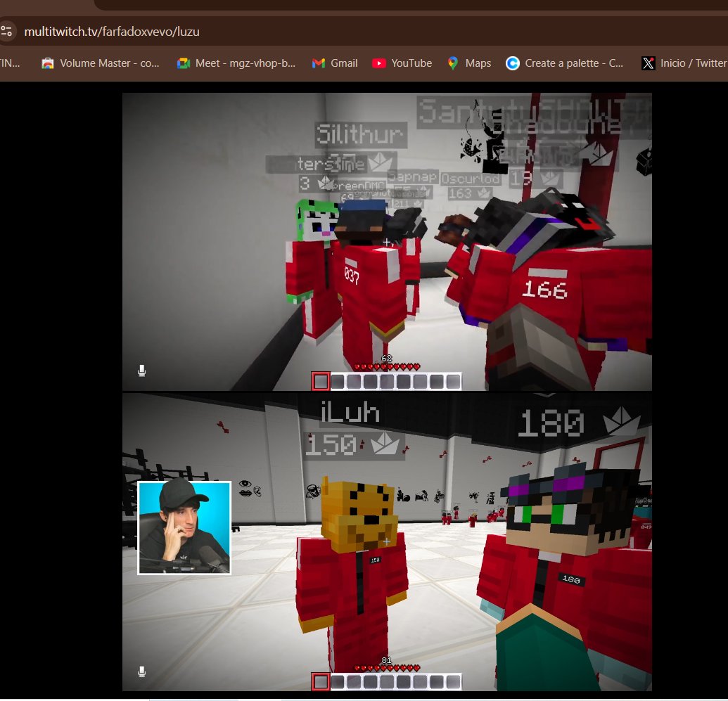The height and width of the screenshot is (701, 728).
Task: Click the 150 label under iLuh
Action: tap(331, 445)
